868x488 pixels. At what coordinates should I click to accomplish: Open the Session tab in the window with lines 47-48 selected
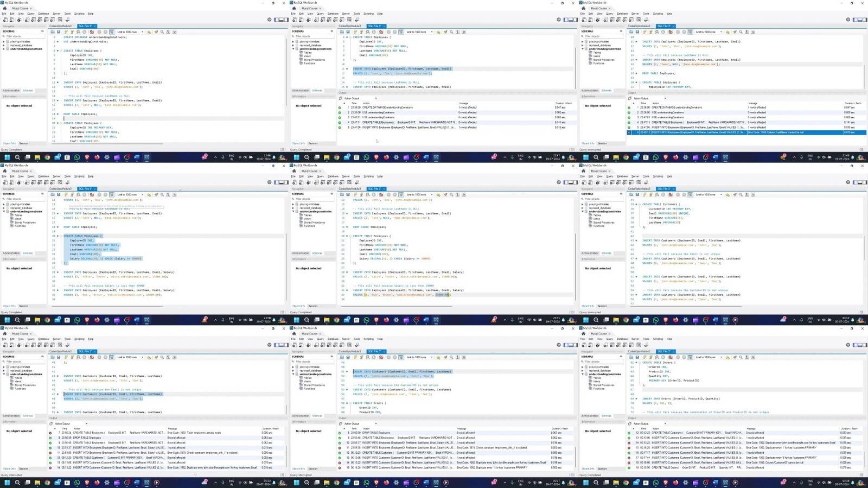[x=23, y=468]
